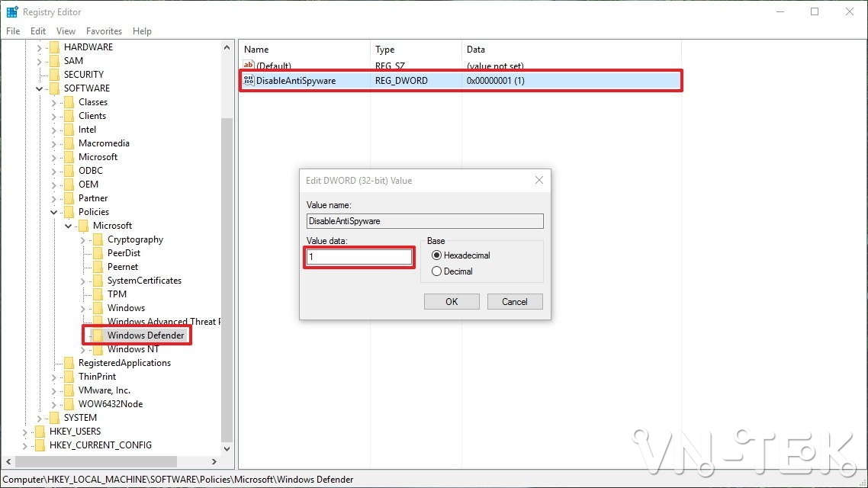Open the Edit menu

(x=38, y=31)
